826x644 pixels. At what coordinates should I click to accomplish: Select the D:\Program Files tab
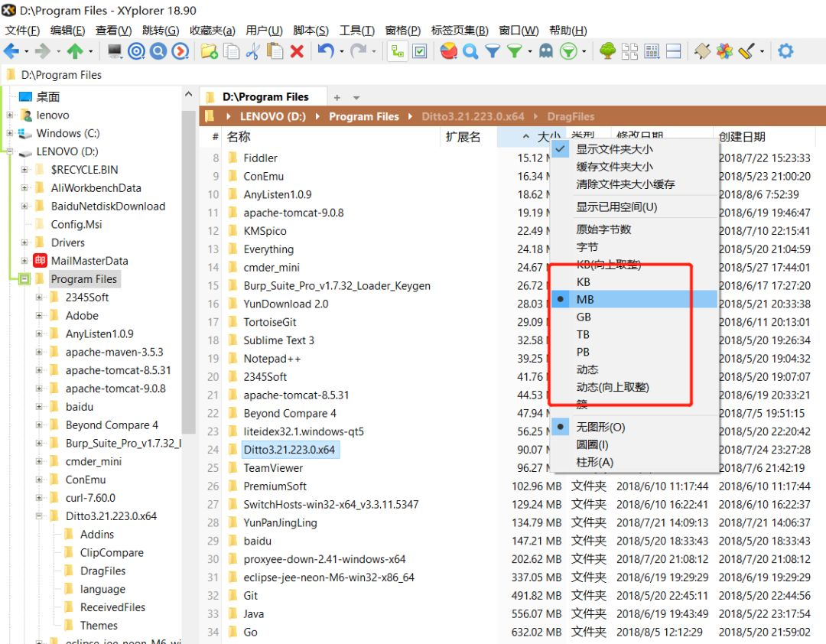coord(263,97)
